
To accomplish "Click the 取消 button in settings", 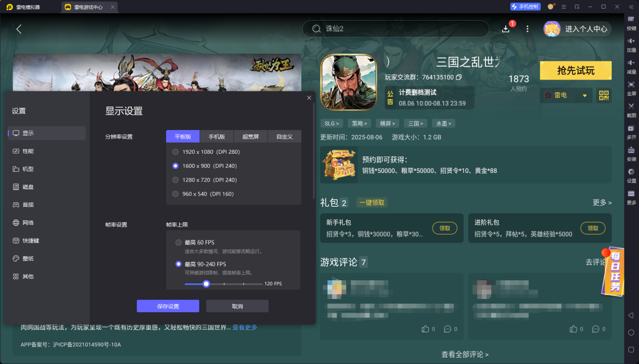I will 237,306.
